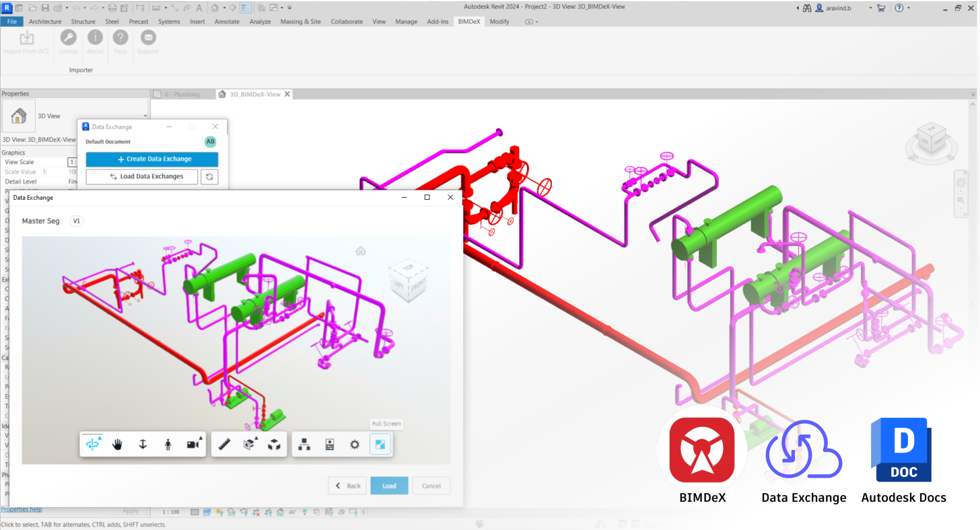Open the Properties help link
Image resolution: width=980 pixels, height=530 pixels.
22,509
